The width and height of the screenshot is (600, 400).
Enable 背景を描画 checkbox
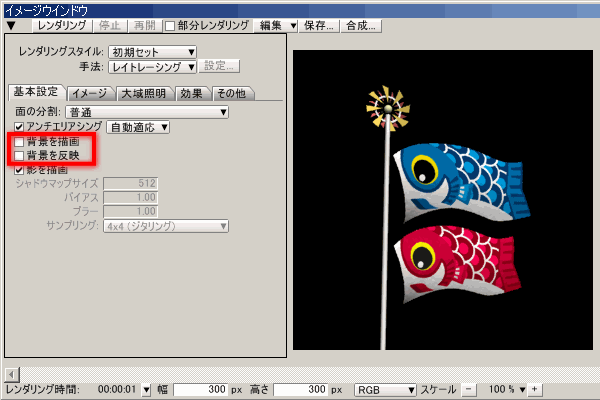(x=19, y=142)
